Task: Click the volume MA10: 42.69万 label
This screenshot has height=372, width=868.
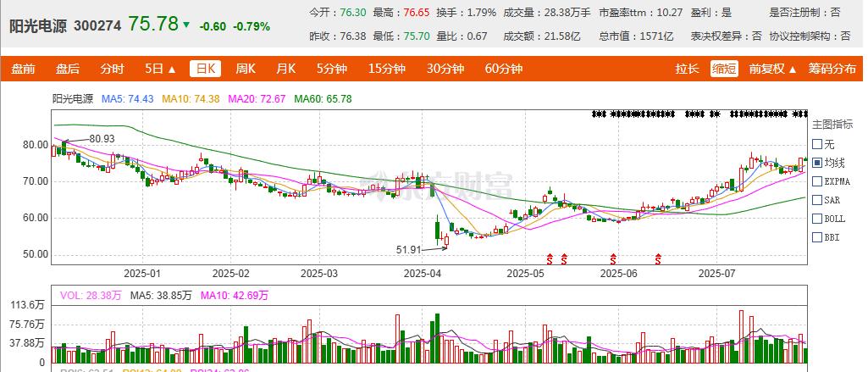Action: click(x=235, y=296)
